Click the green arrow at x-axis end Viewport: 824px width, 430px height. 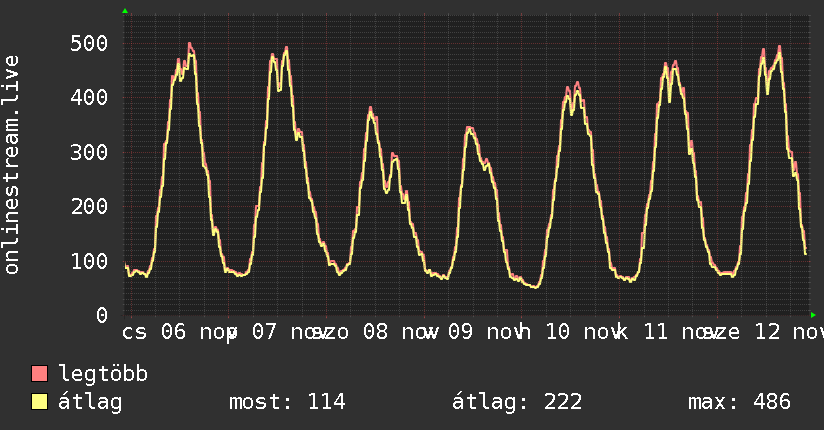pos(813,315)
